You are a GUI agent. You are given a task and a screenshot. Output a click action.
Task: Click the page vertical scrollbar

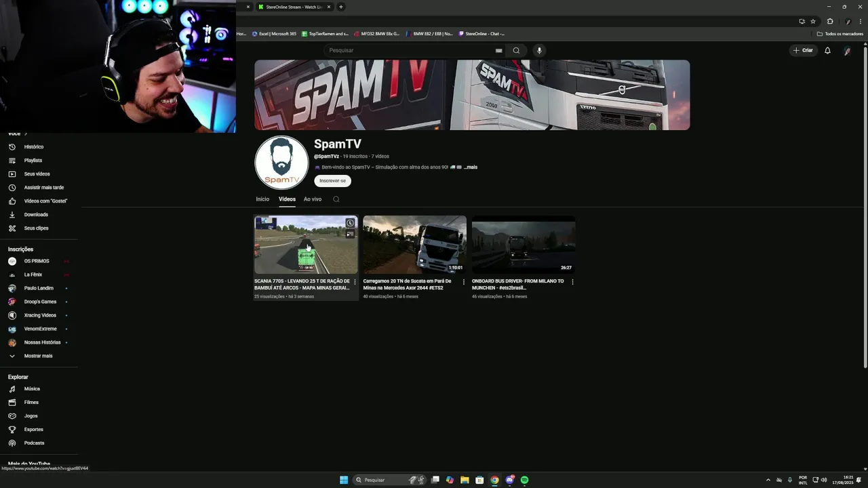pos(865,207)
